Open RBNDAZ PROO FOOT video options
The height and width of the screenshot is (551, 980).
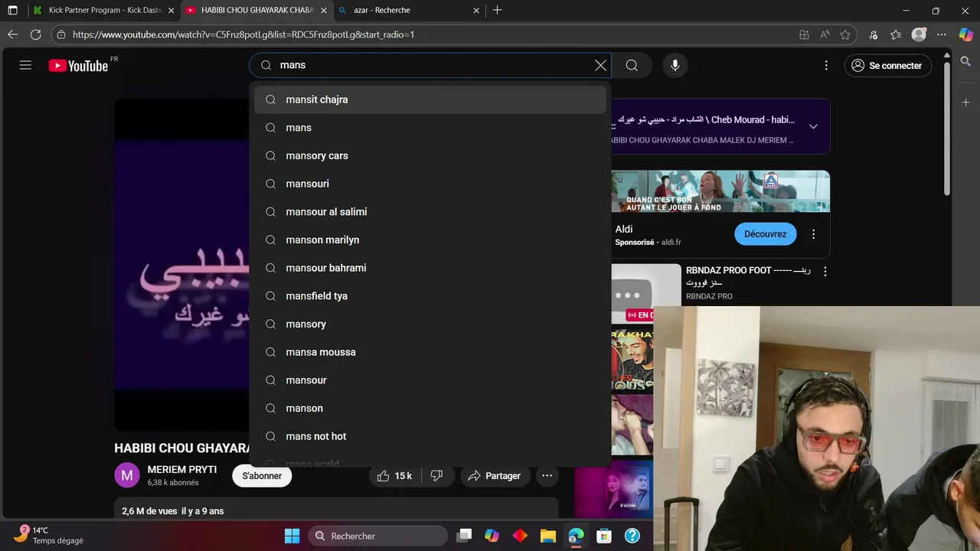[x=825, y=271]
